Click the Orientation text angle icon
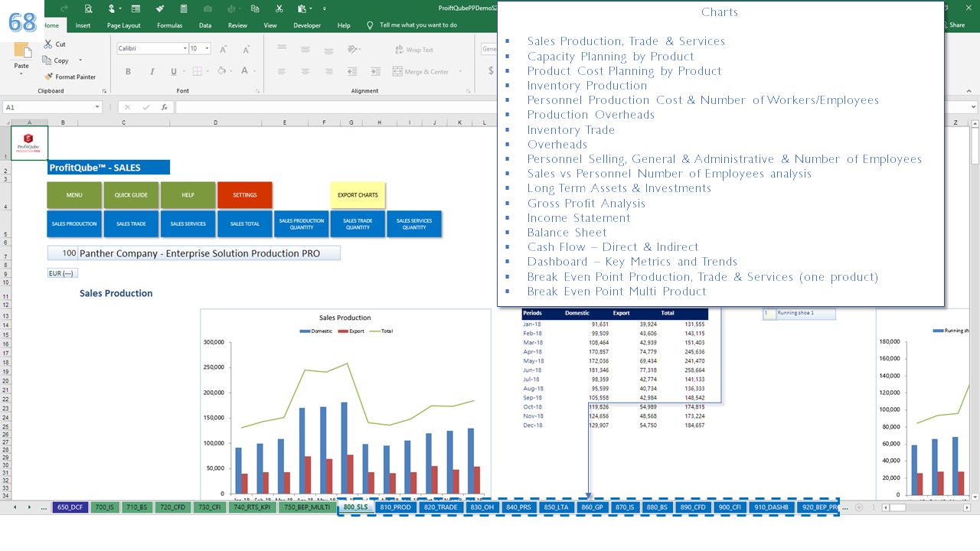The width and height of the screenshot is (980, 551). coord(353,49)
